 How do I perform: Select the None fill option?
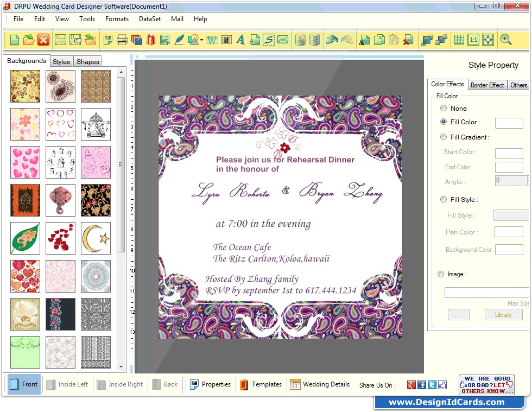[x=443, y=108]
